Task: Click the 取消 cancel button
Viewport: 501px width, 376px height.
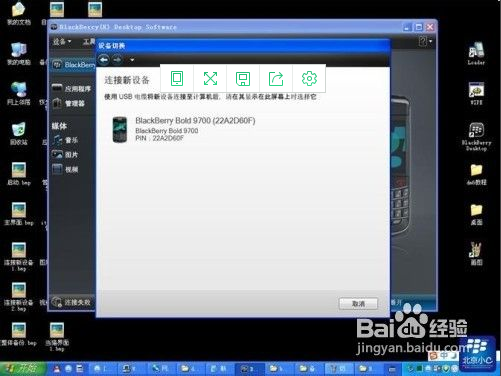Action: pos(358,304)
